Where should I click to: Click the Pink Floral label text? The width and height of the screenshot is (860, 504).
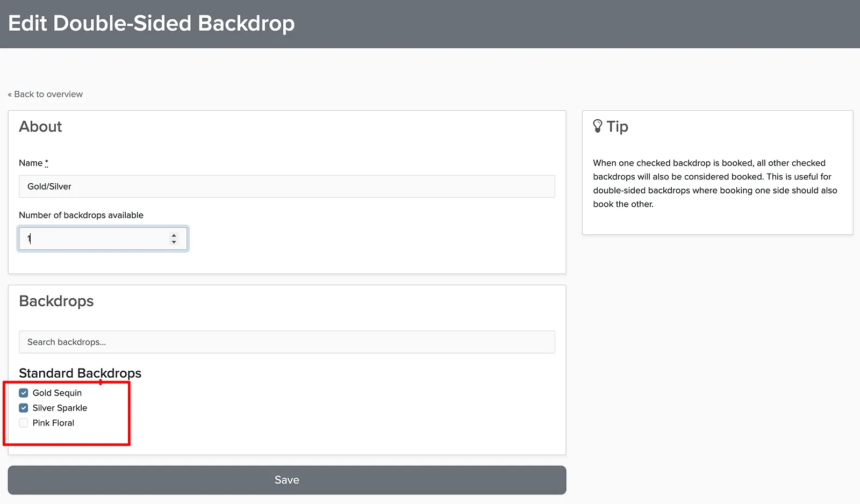click(x=53, y=423)
